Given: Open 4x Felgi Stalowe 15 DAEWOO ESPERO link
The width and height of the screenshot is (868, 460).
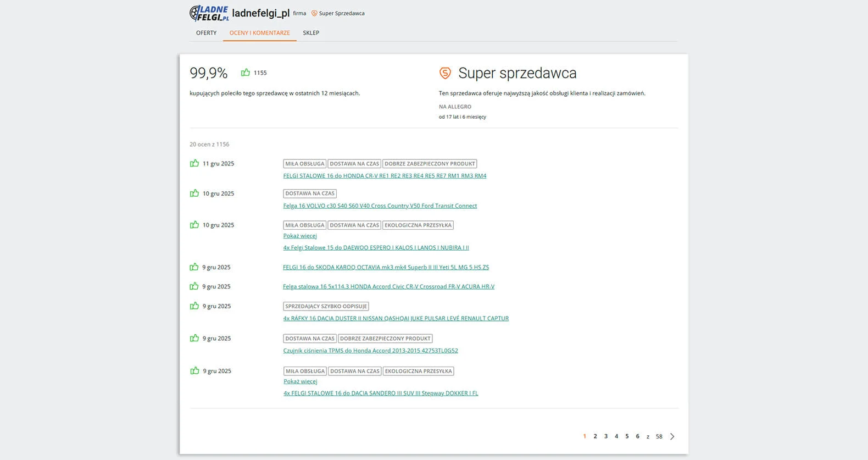Looking at the screenshot, I should (376, 248).
